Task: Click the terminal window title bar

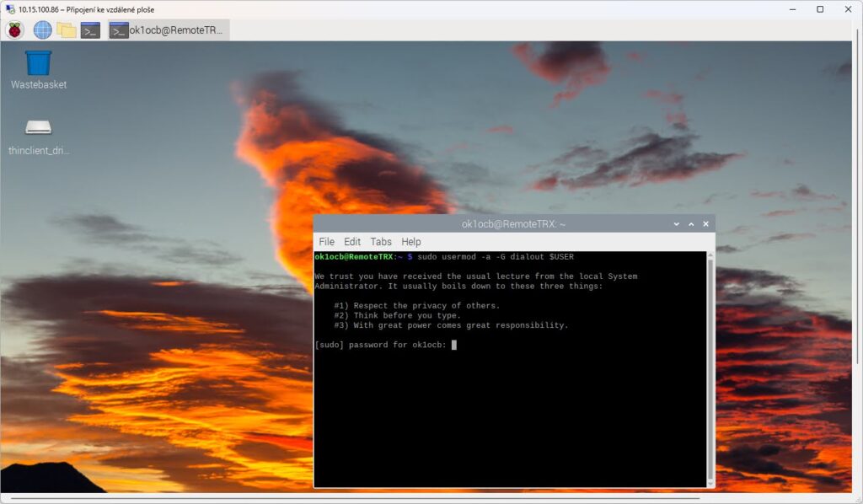Action: tap(513, 224)
